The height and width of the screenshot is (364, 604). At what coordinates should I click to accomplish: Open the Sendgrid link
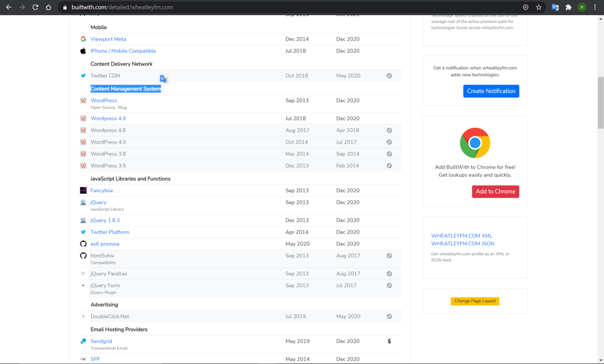[x=101, y=341]
